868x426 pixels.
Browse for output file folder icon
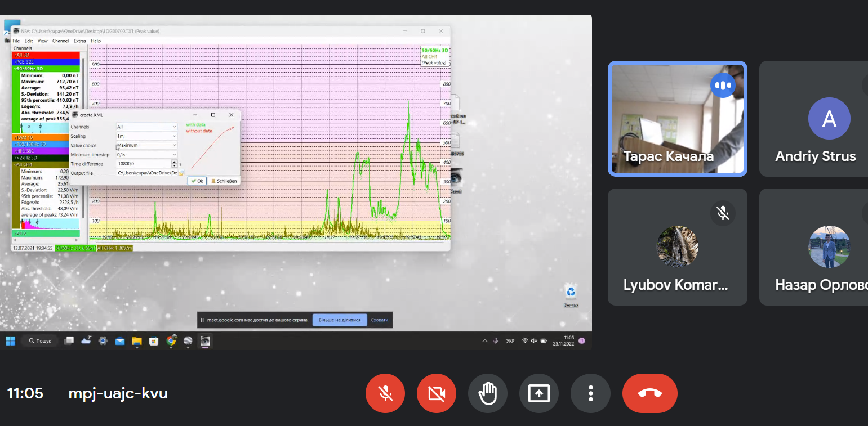pos(181,173)
